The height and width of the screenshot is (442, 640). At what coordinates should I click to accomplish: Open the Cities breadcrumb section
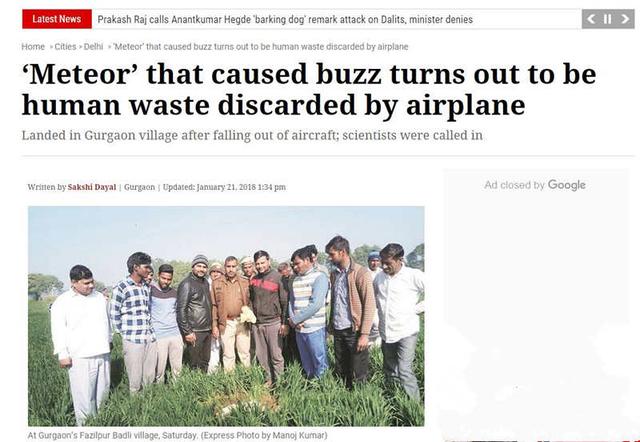(x=65, y=47)
